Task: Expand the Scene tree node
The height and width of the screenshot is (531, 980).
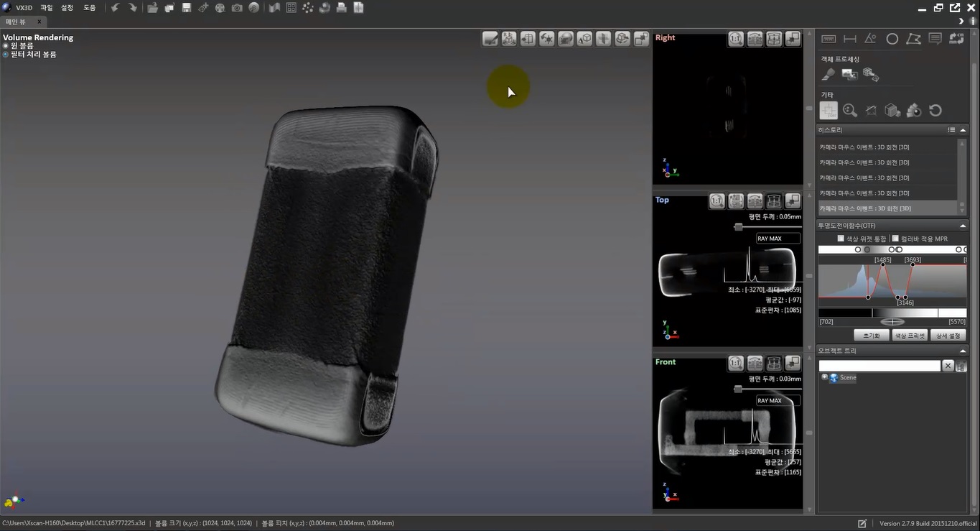Action: pyautogui.click(x=824, y=377)
